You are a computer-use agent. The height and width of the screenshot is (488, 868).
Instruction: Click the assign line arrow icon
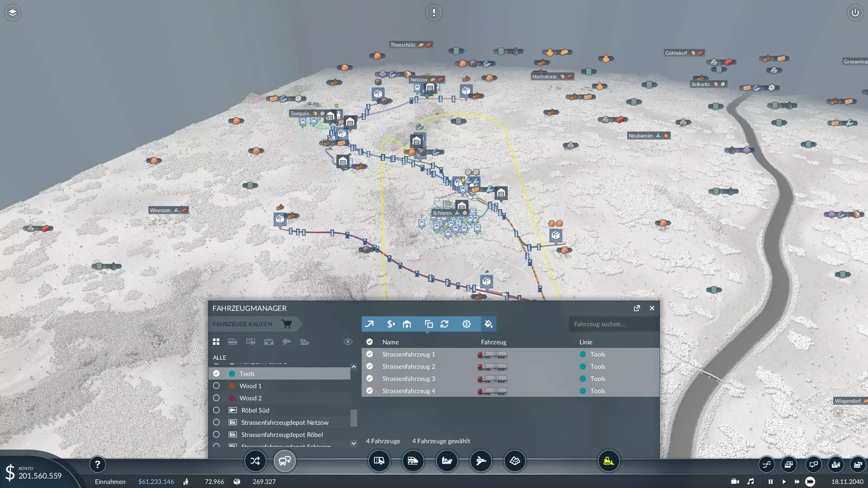click(369, 324)
